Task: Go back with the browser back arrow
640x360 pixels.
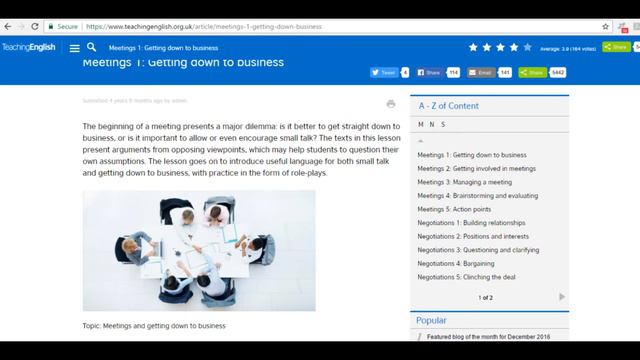Action: 8,27
